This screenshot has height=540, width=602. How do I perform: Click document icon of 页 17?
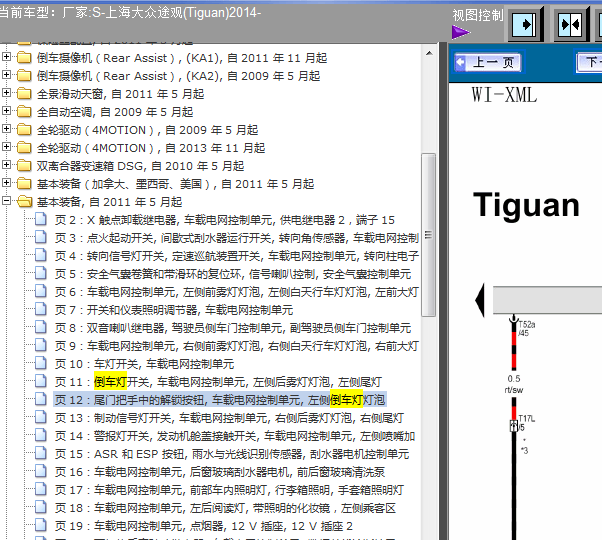click(41, 490)
